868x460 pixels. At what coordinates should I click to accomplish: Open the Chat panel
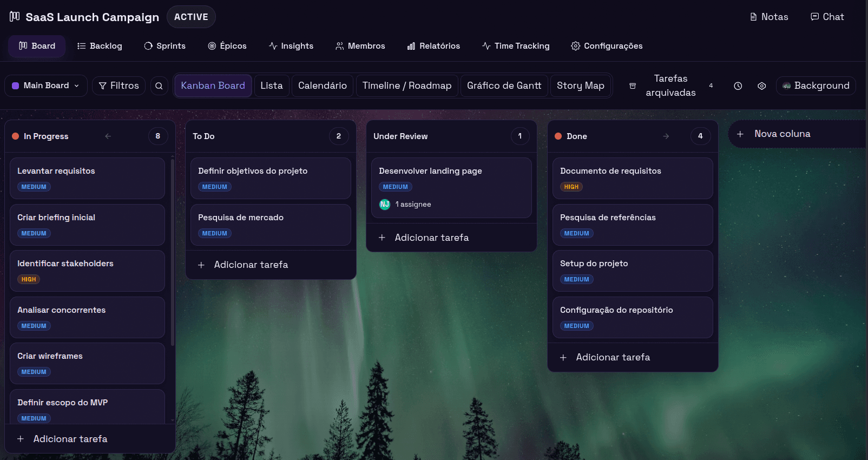(x=827, y=17)
